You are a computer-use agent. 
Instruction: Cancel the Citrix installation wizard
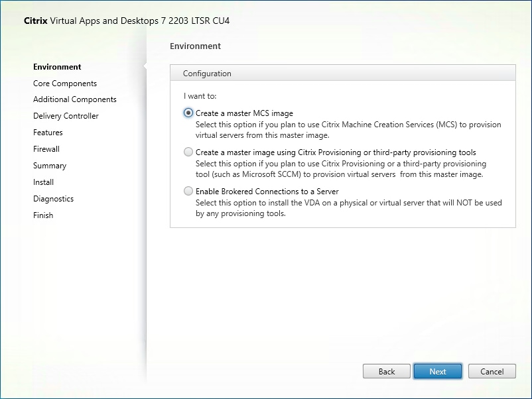coord(492,371)
